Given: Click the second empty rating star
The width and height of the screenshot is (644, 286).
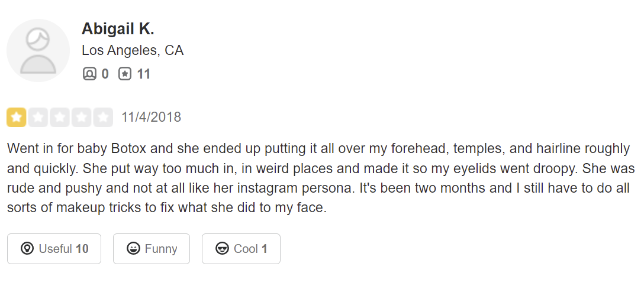Looking at the screenshot, I should pos(38,118).
